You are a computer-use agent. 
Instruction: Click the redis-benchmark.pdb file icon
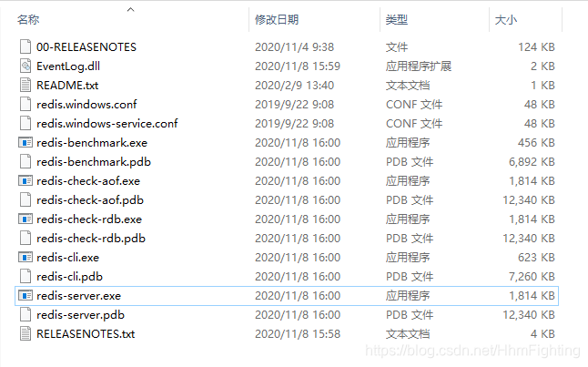click(25, 162)
